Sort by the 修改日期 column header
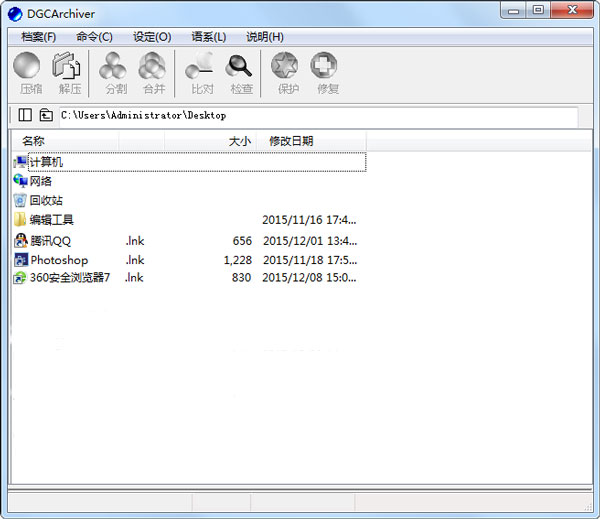 [311, 141]
